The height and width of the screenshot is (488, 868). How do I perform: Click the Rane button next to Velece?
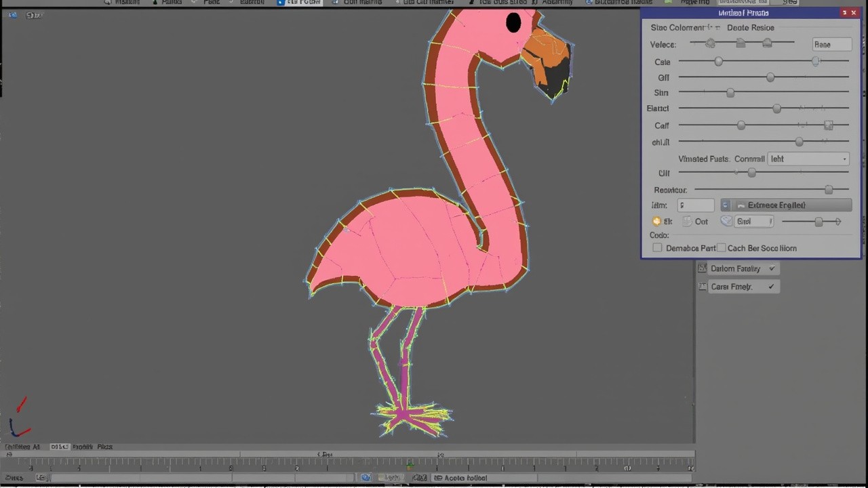pos(831,45)
